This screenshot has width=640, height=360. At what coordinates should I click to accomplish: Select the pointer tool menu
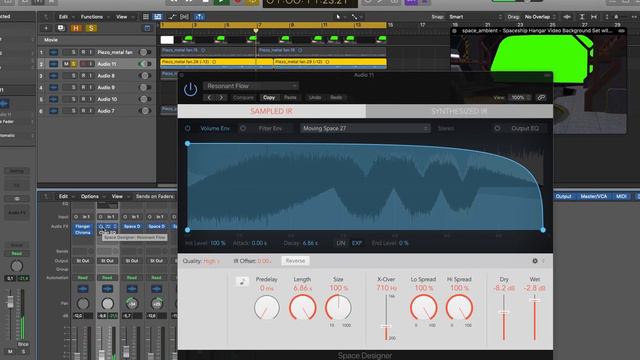click(x=339, y=17)
